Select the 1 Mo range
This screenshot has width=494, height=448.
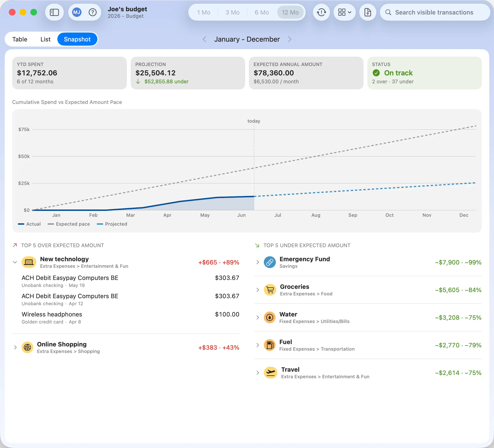click(x=204, y=12)
